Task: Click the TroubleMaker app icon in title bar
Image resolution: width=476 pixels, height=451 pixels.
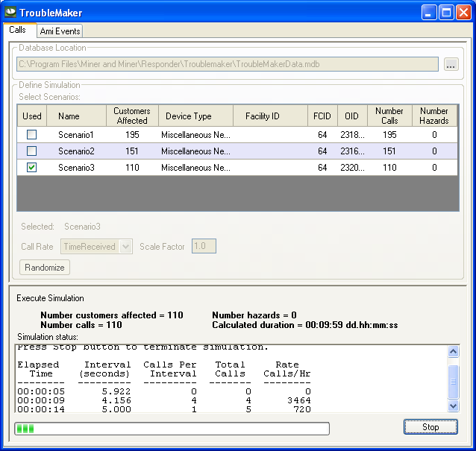Action: point(10,12)
